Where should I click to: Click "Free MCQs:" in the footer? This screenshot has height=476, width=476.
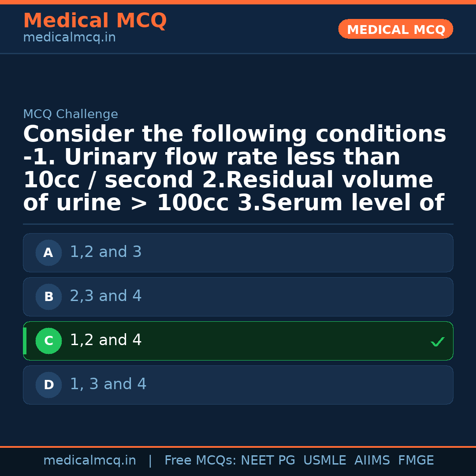coord(201,461)
